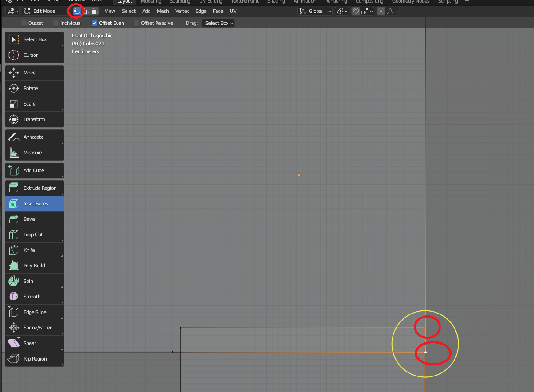534x392 pixels.
Task: Open the Face menu
Action: point(218,11)
